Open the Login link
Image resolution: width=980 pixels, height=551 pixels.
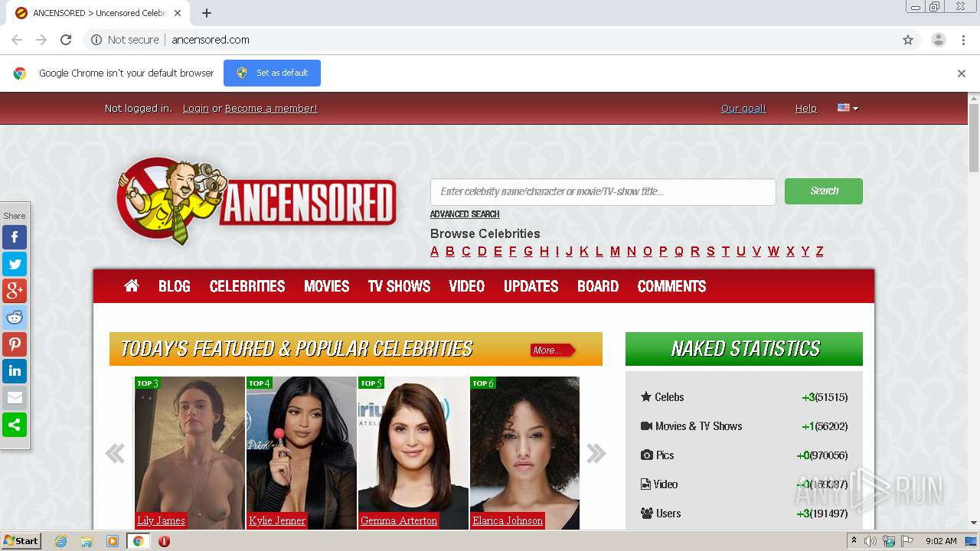pyautogui.click(x=196, y=109)
